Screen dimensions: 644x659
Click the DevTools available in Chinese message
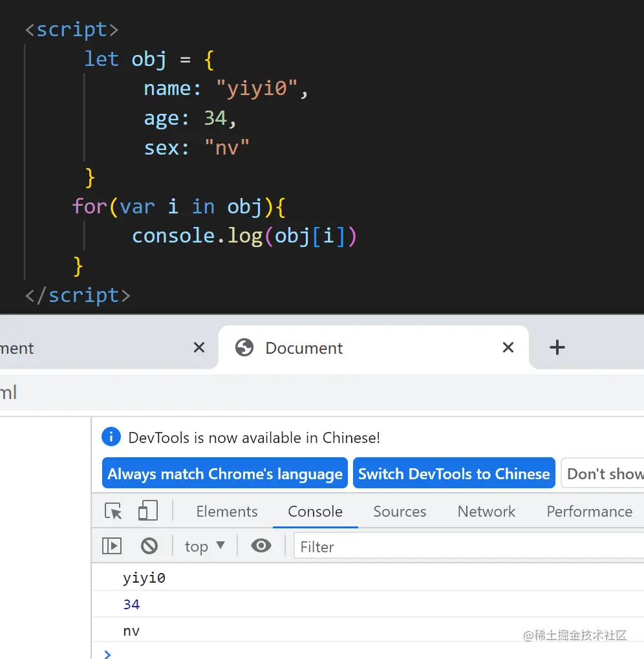[x=254, y=438]
